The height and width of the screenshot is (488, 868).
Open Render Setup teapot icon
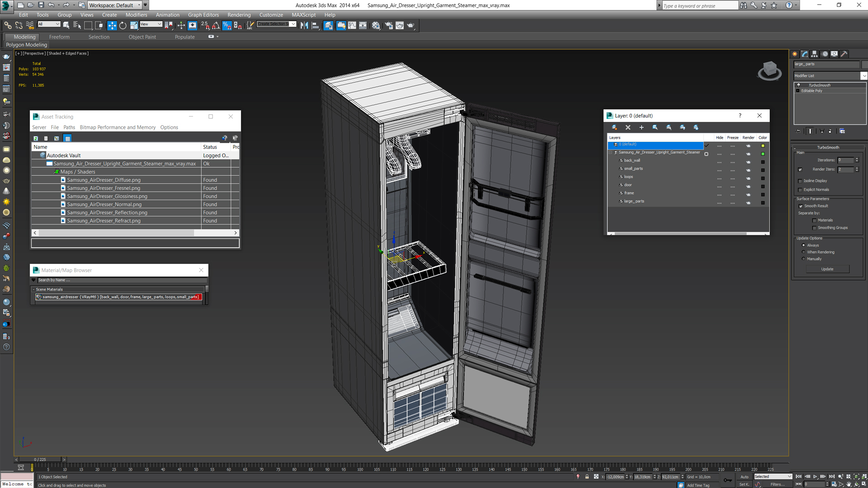pos(389,26)
